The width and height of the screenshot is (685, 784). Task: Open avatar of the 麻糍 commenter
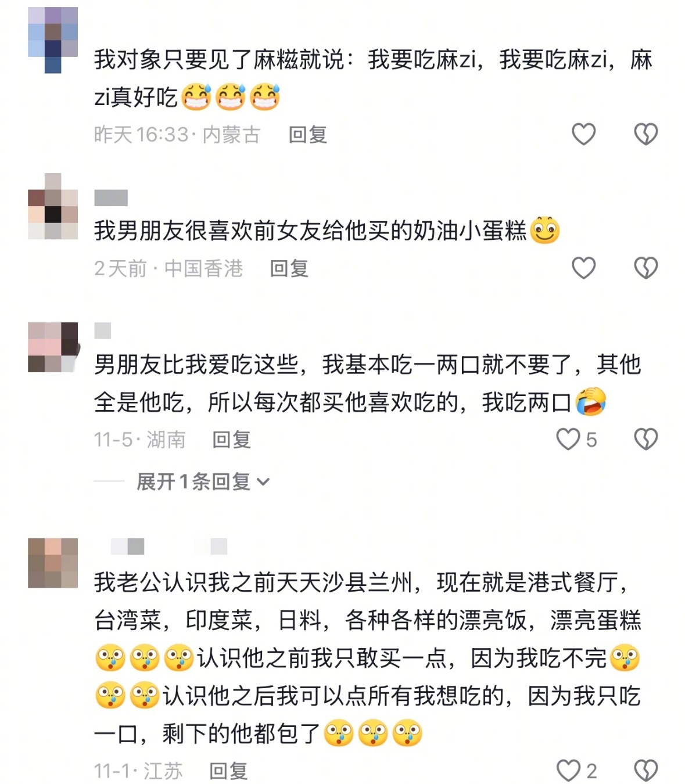pos(53,40)
